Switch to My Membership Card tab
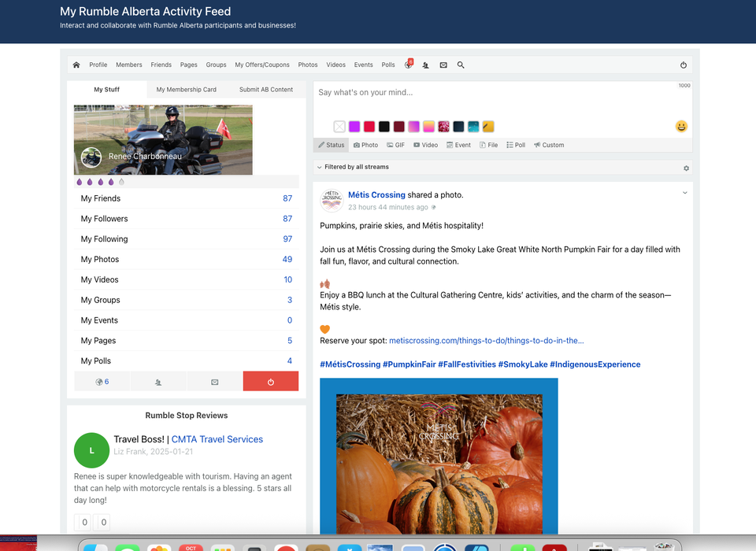This screenshot has width=756, height=551. click(x=186, y=90)
